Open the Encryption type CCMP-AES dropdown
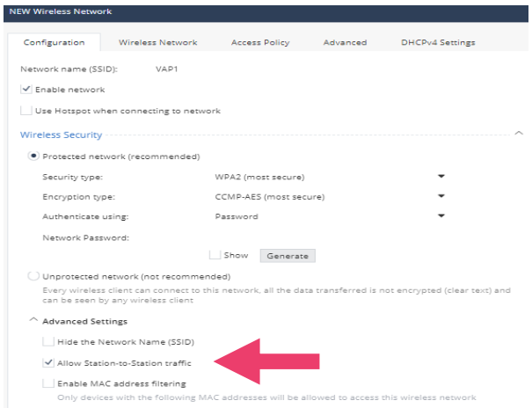The image size is (532, 408). pyautogui.click(x=441, y=196)
